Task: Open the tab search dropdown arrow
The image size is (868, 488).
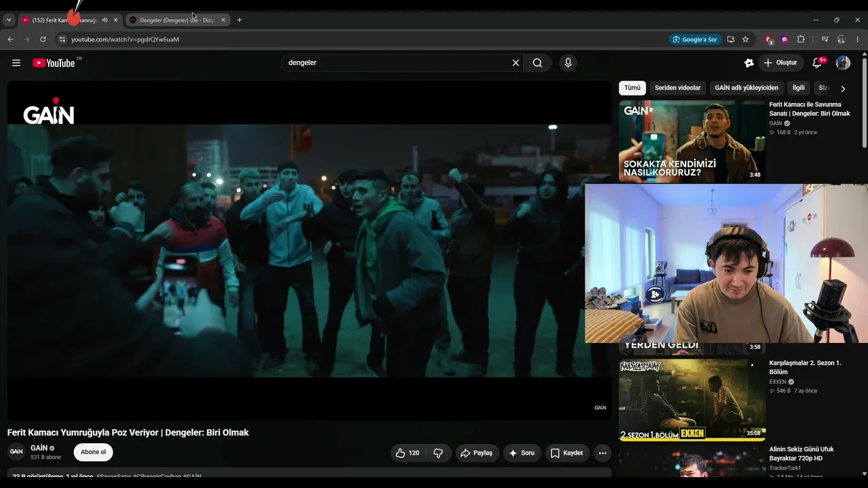Action: 9,20
